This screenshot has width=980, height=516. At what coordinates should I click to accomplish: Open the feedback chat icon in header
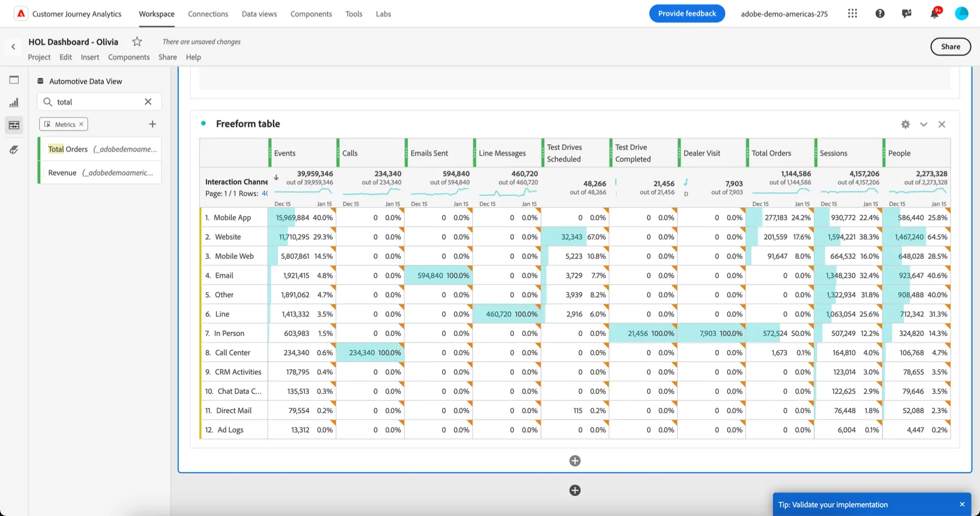[907, 14]
